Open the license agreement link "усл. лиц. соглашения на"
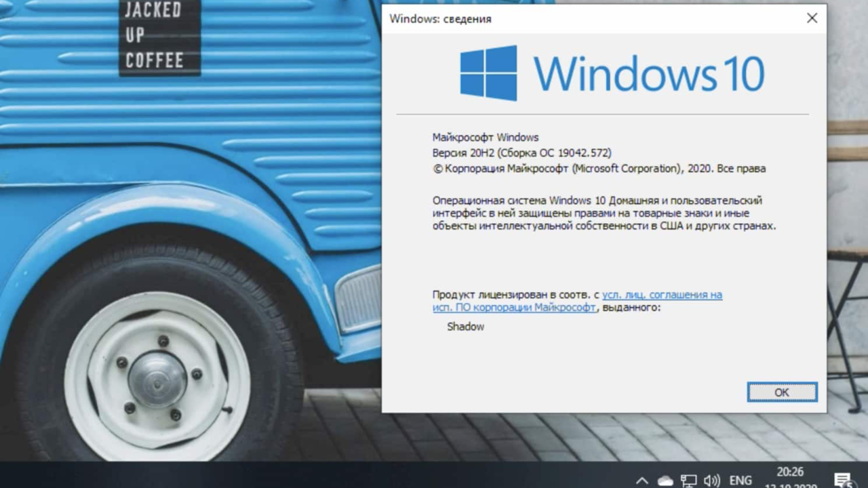 [662, 295]
